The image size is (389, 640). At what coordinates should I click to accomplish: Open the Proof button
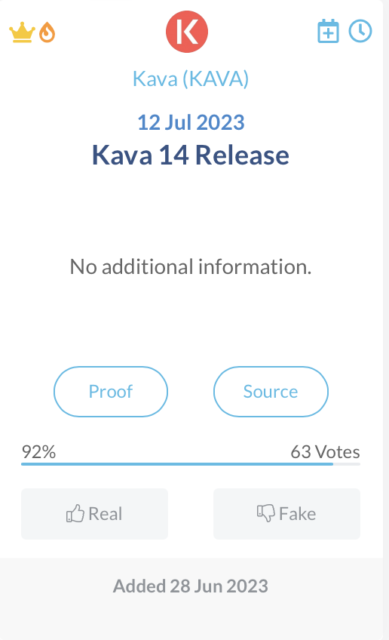(x=111, y=391)
